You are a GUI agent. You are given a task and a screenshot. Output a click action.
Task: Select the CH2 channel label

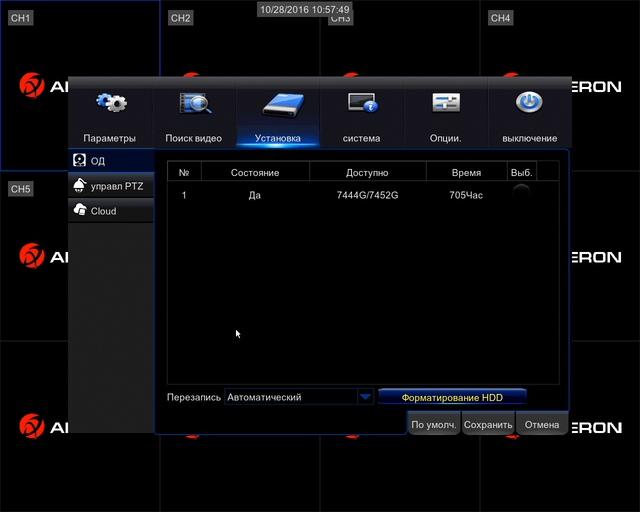(x=180, y=18)
